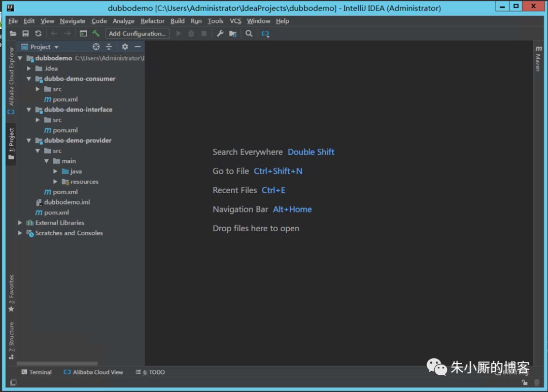The width and height of the screenshot is (548, 392).
Task: Click the Debug bug icon
Action: coord(191,33)
